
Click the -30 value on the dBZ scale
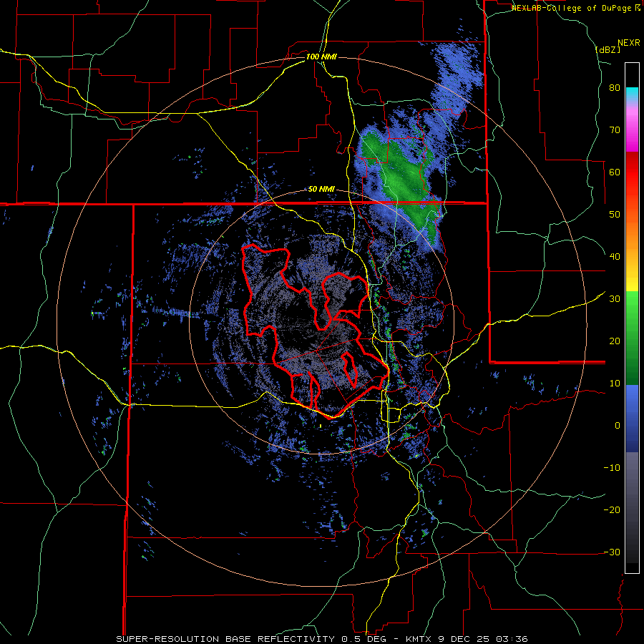(x=612, y=552)
